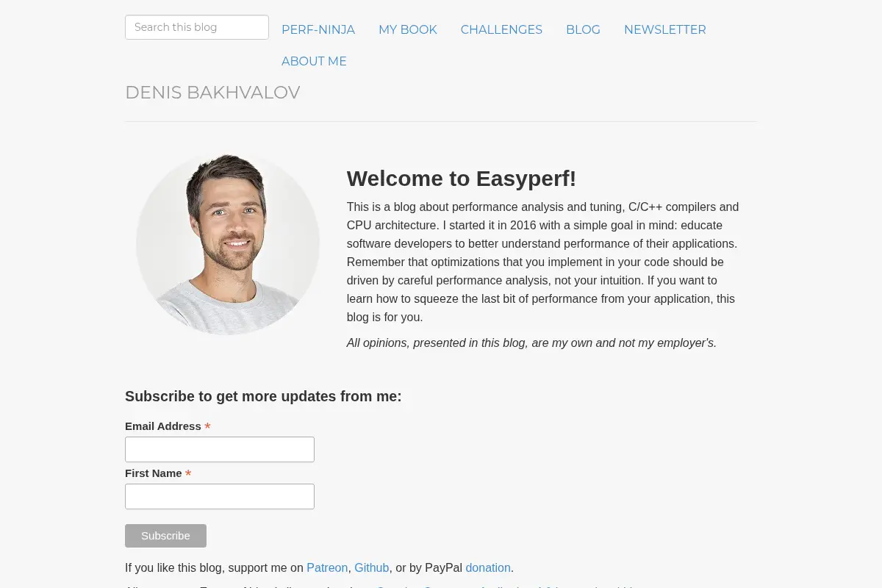This screenshot has width=882, height=588.
Task: Open the PERF-NINJA menu link
Action: click(x=318, y=29)
